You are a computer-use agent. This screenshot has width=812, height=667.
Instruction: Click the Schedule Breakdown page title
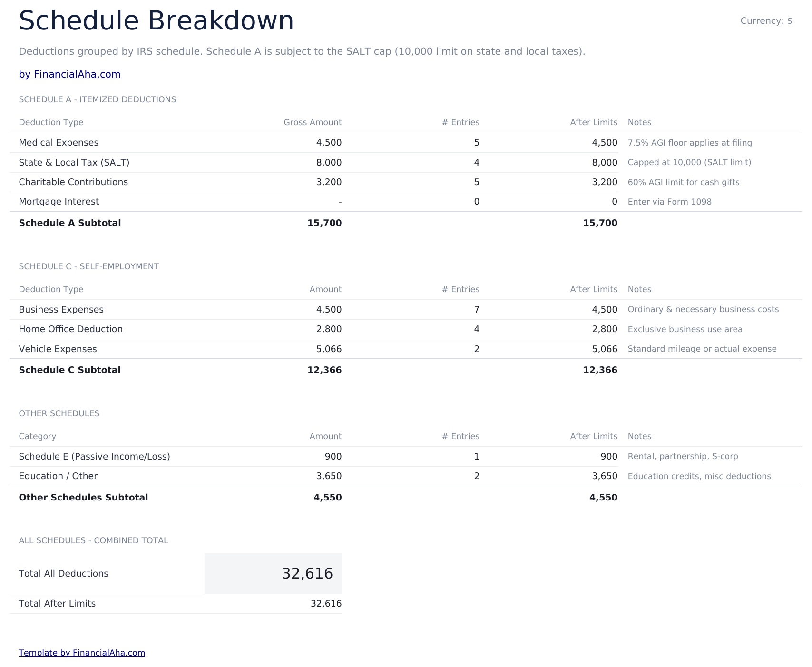click(157, 21)
